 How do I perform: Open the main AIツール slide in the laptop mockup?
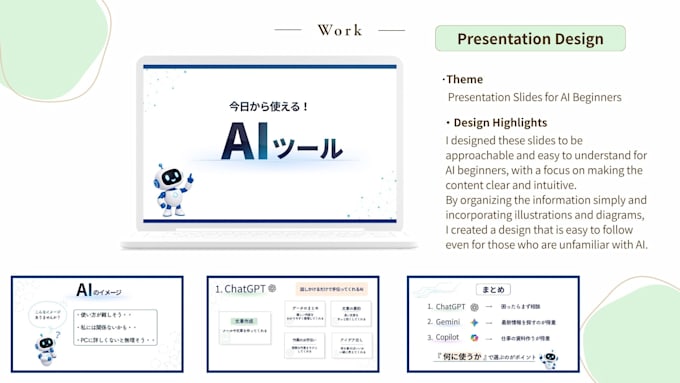pos(270,144)
